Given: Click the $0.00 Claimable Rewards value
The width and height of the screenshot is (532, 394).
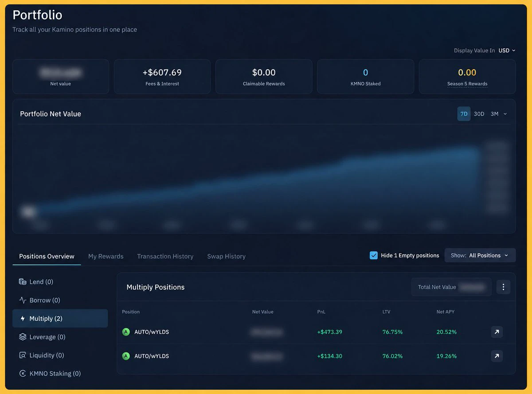Looking at the screenshot, I should pos(264,72).
